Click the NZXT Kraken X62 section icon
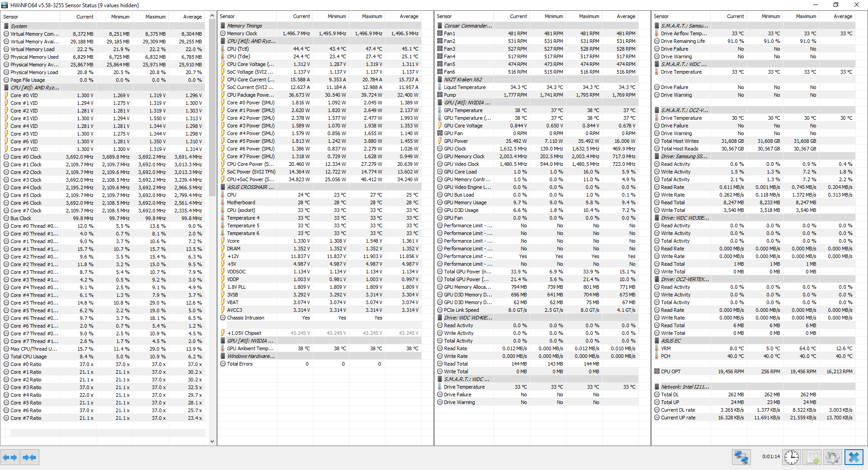Viewport: 868px width, 470px height. [440, 80]
